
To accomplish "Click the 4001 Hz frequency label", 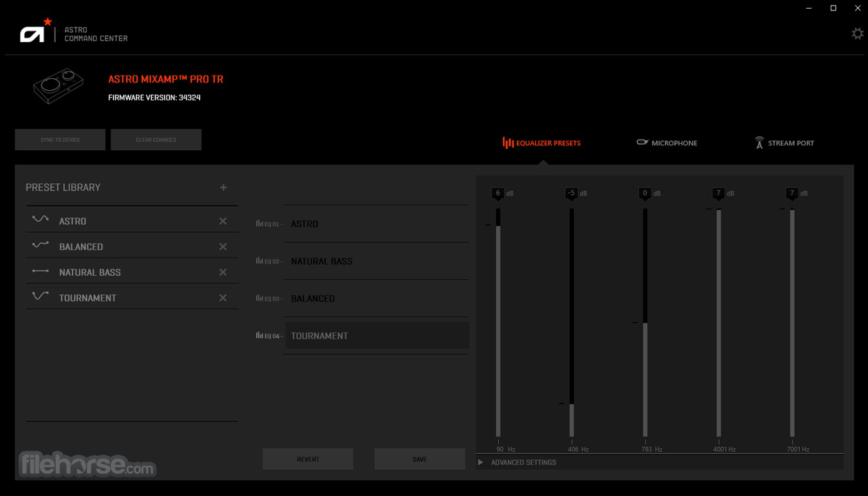I will click(725, 449).
